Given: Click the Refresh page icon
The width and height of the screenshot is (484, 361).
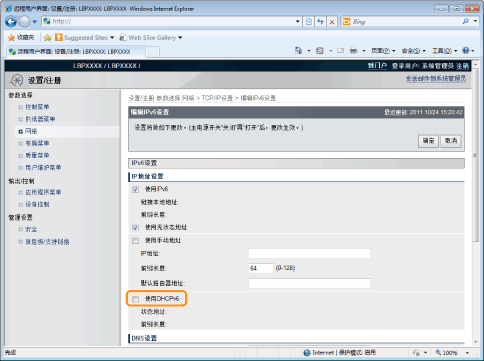Looking at the screenshot, I should click(320, 22).
